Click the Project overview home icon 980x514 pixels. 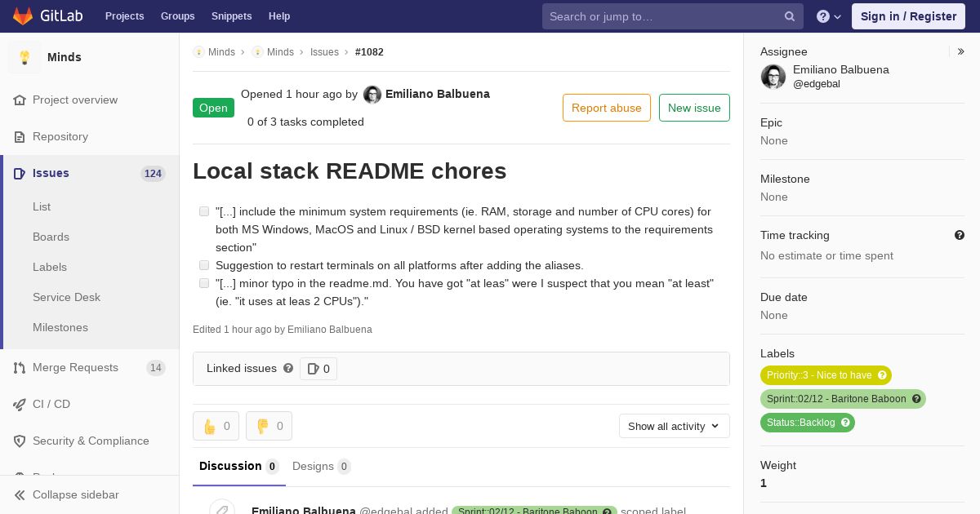[20, 100]
